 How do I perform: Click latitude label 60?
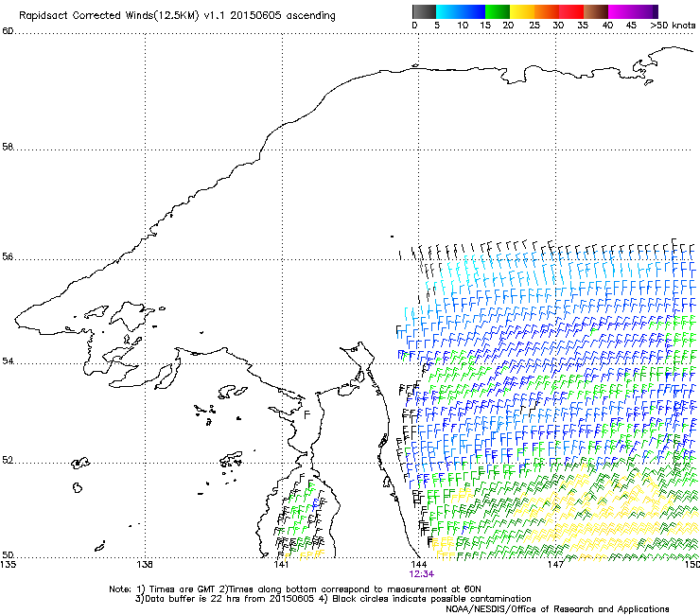click(8, 31)
